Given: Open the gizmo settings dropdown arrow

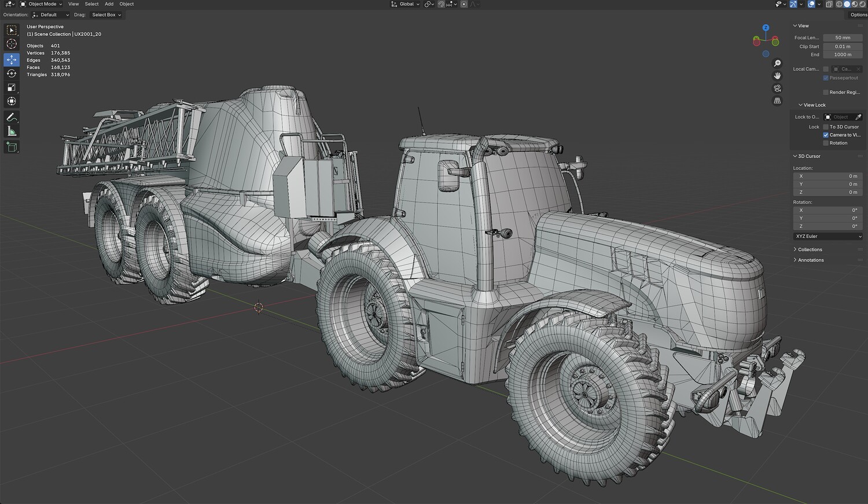Looking at the screenshot, I should tap(800, 4).
